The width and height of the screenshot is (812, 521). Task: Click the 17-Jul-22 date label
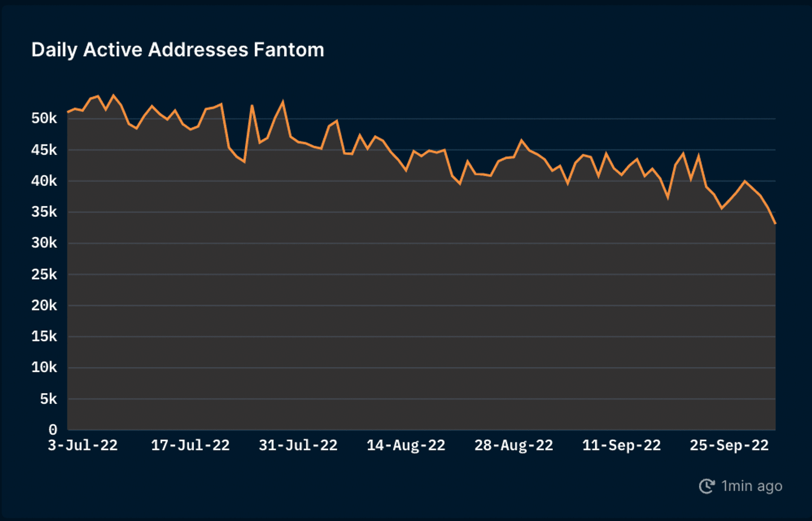point(190,445)
